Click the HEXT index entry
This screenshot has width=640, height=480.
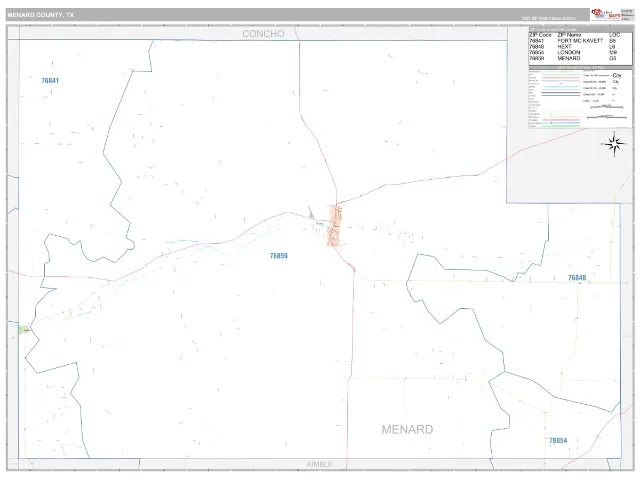coord(564,47)
